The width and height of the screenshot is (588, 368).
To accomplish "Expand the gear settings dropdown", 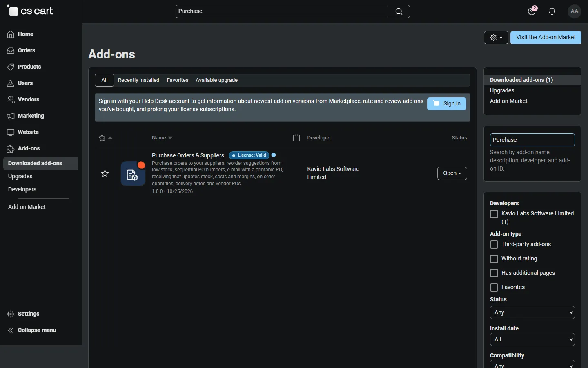I will click(497, 38).
